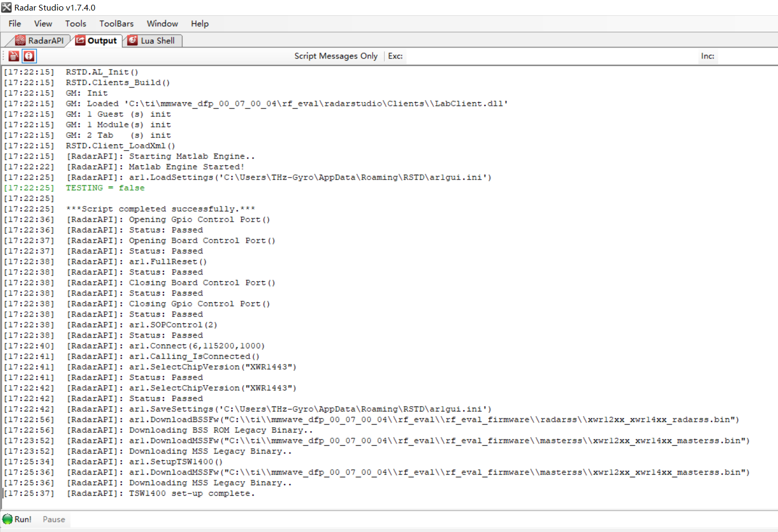Open the ToolBars menu
Image resolution: width=778 pixels, height=532 pixels.
[x=116, y=24]
